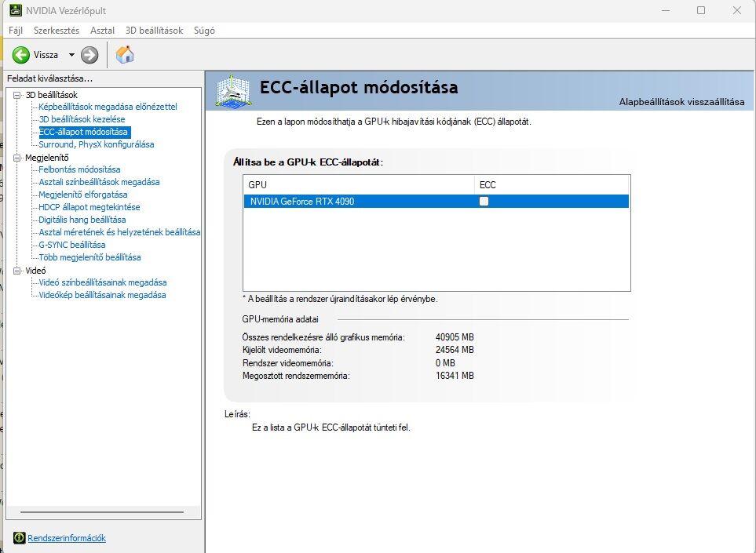
Task: Click Alapbeállítások visszaállítása link
Action: [681, 102]
